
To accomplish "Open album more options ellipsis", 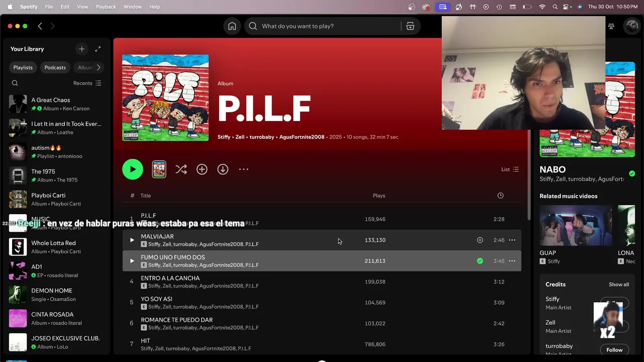I will pyautogui.click(x=244, y=169).
